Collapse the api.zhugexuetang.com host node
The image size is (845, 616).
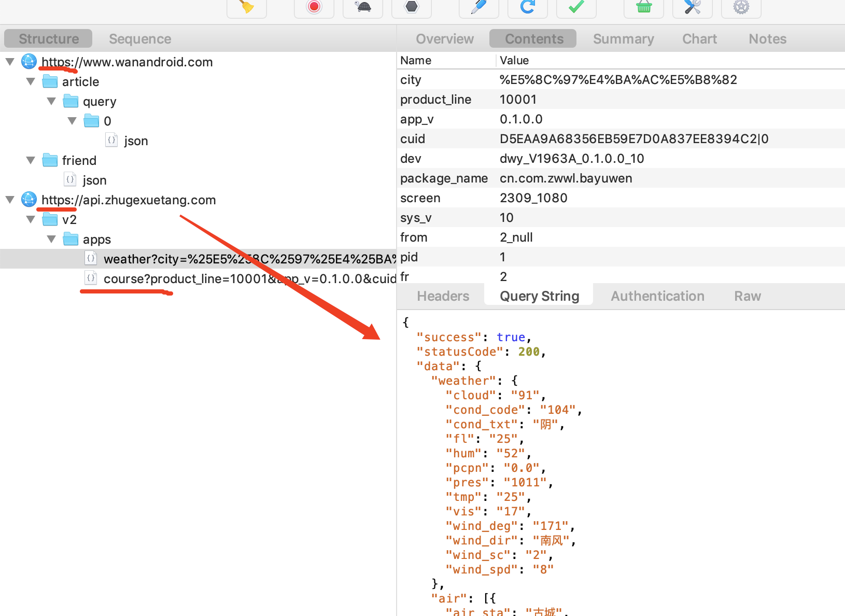[10, 200]
